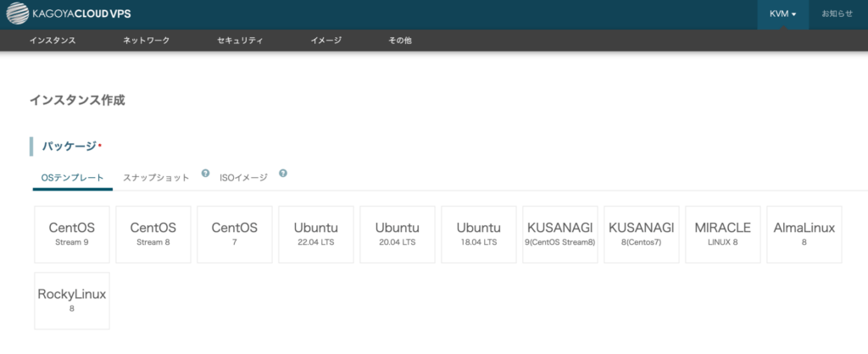Expand the KVM dropdown menu
The image size is (868, 354).
pos(782,14)
